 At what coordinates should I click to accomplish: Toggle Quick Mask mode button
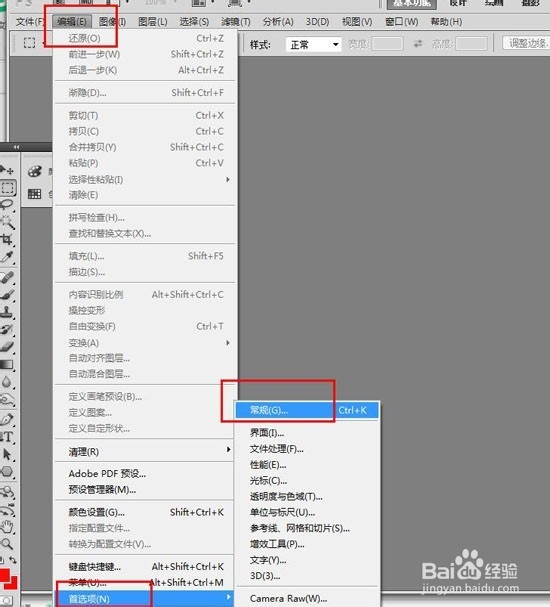tap(6, 601)
